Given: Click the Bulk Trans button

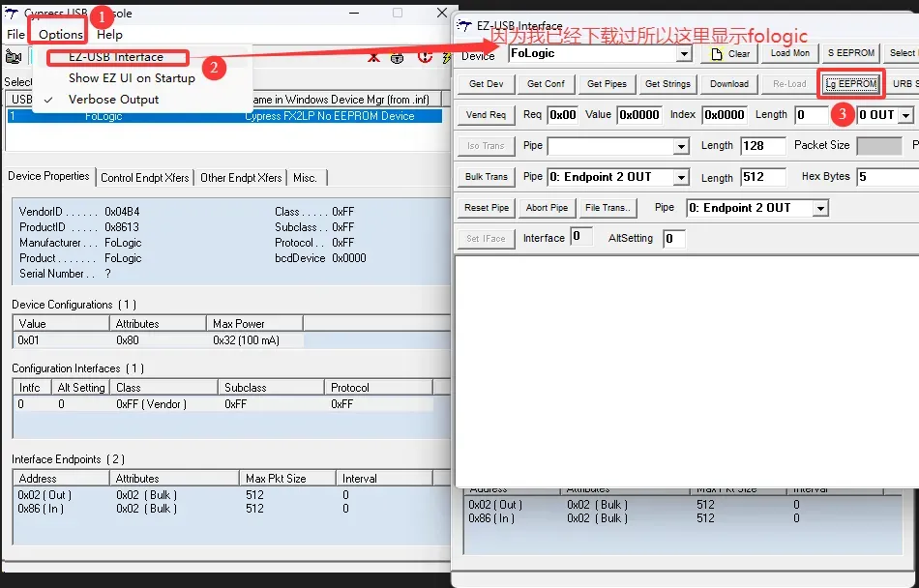Looking at the screenshot, I should [486, 177].
